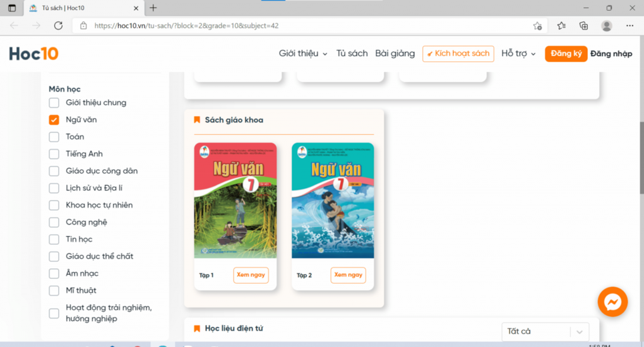Click the Đăng ký button
Viewport: 644px width, 347px height.
pyautogui.click(x=566, y=54)
